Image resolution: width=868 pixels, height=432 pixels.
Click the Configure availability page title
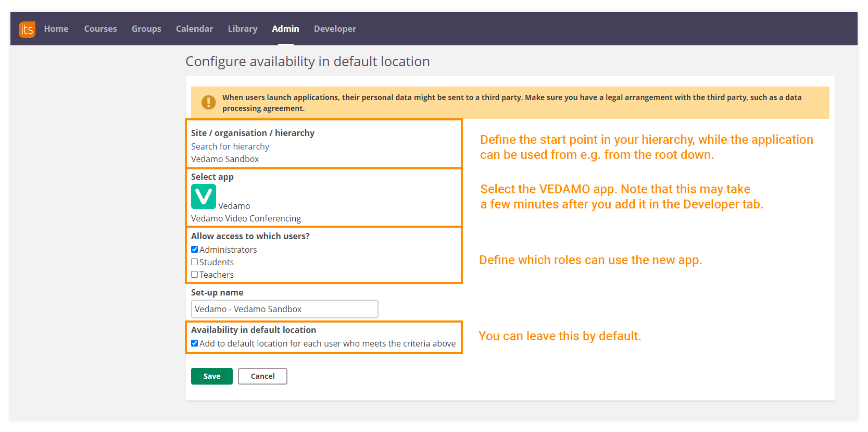click(x=308, y=61)
